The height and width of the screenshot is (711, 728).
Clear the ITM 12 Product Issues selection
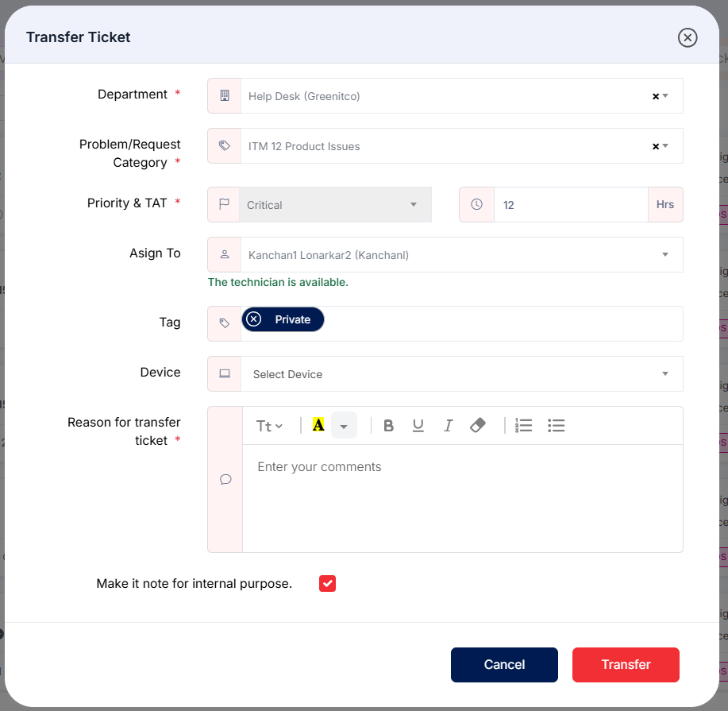656,146
